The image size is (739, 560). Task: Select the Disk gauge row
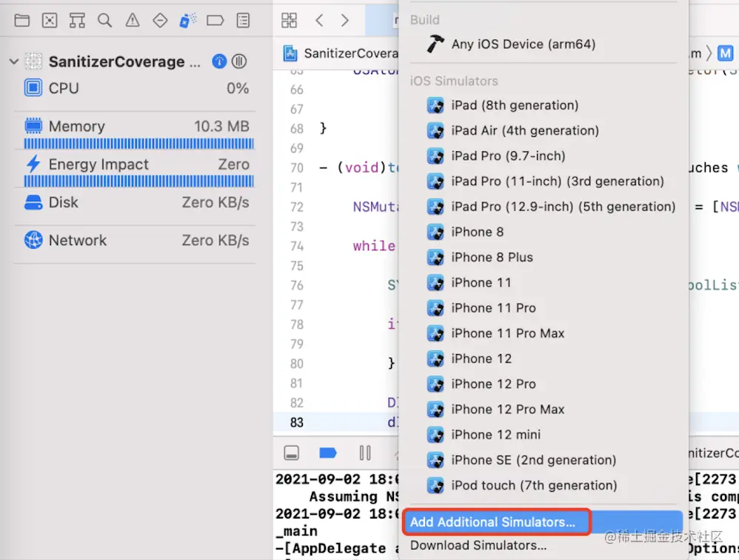[136, 202]
